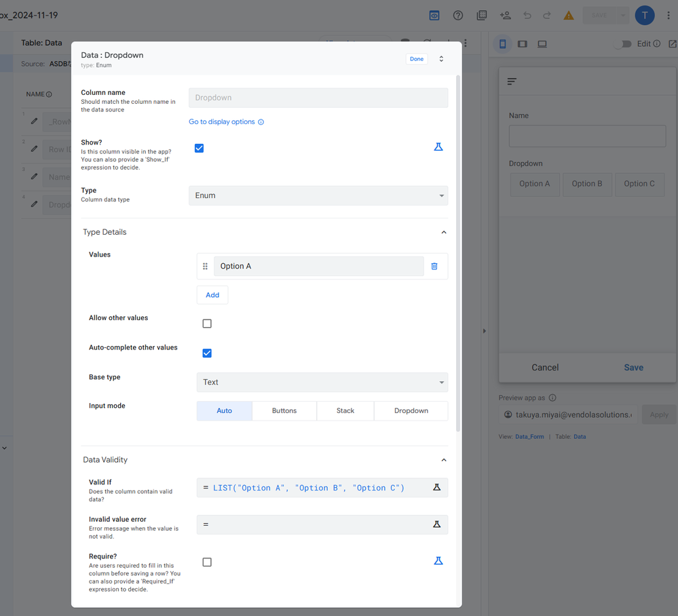Choose Option B button in preview
Screen dimensions: 678x616
click(587, 184)
